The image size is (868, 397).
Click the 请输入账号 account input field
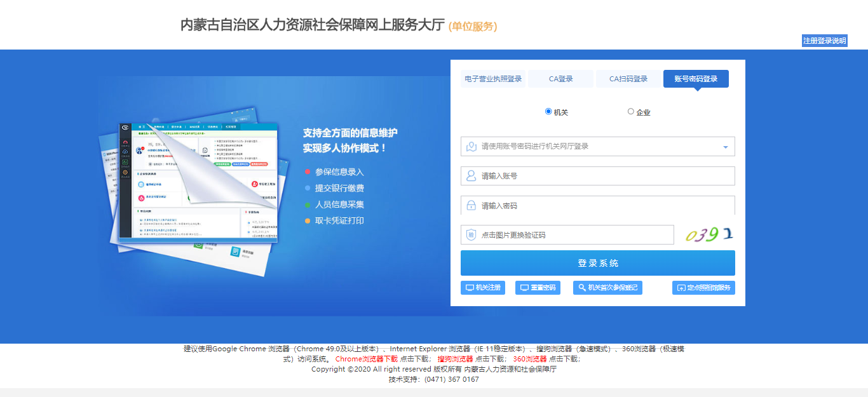coord(597,176)
